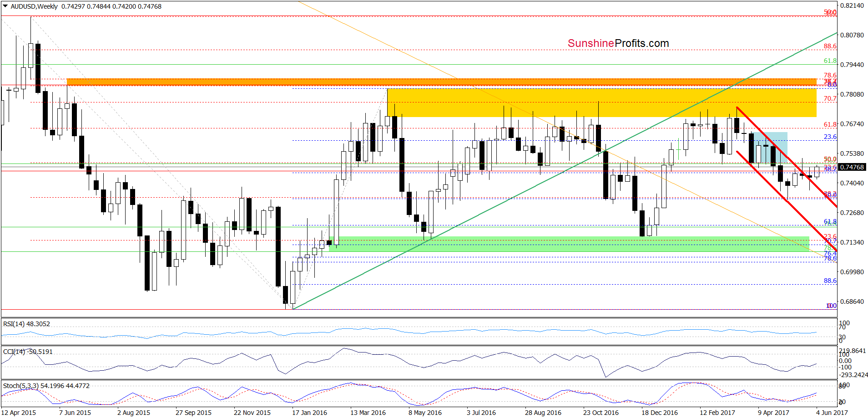Click the blue 23.6 Fibonacci level label

pos(830,137)
